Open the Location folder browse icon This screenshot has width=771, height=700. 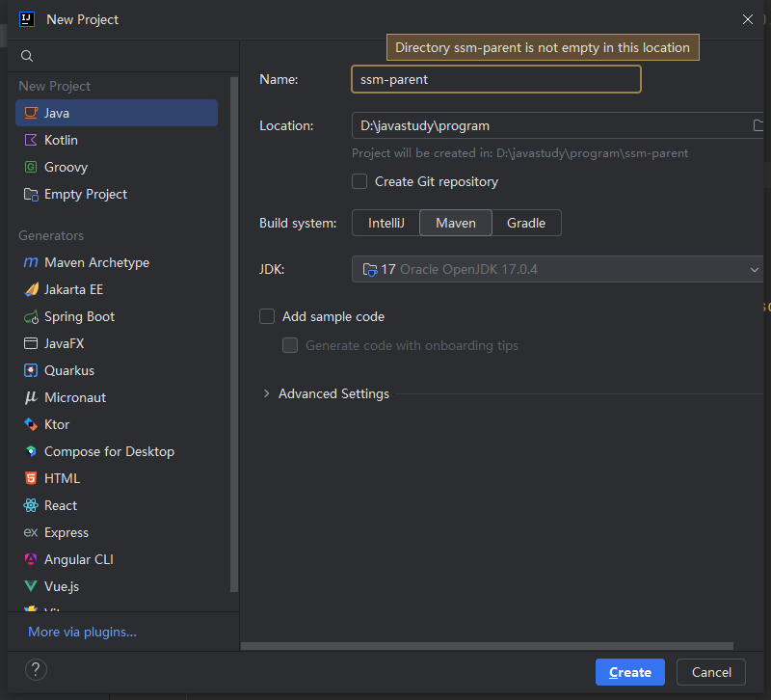(x=758, y=125)
